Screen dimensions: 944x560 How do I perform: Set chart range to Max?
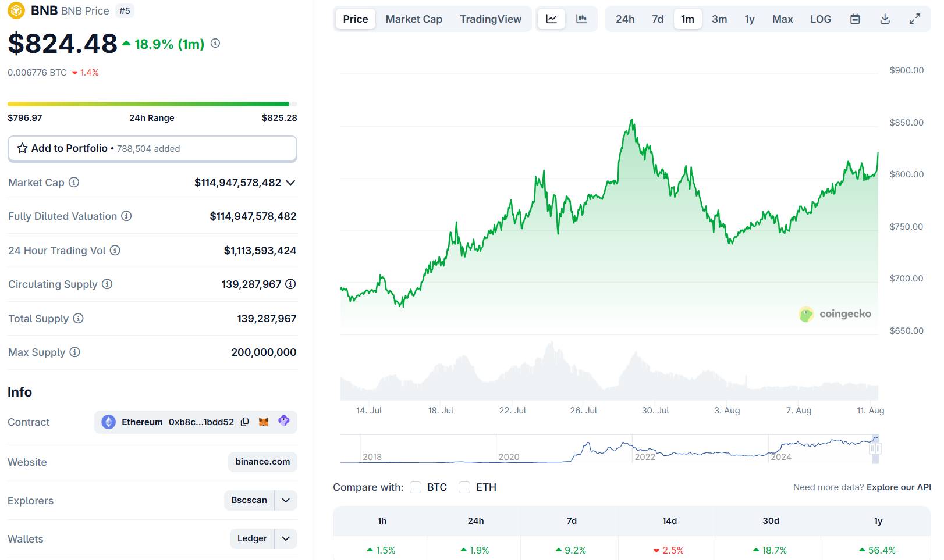783,19
